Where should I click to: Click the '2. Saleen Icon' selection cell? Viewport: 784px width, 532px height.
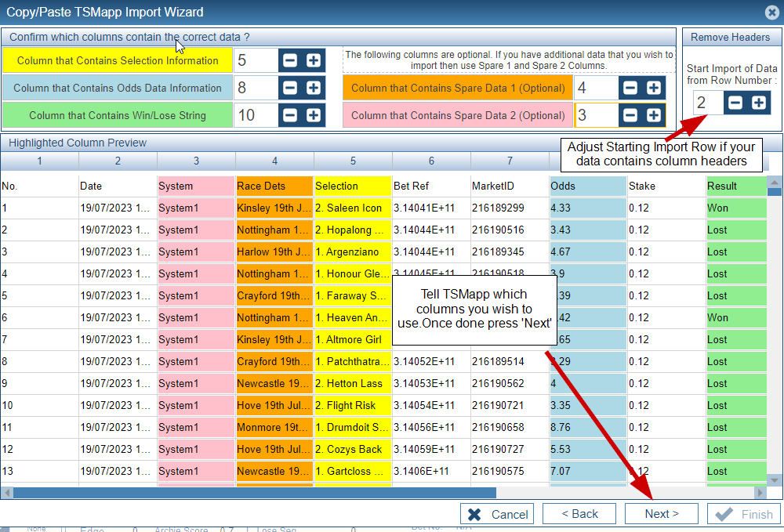[353, 208]
